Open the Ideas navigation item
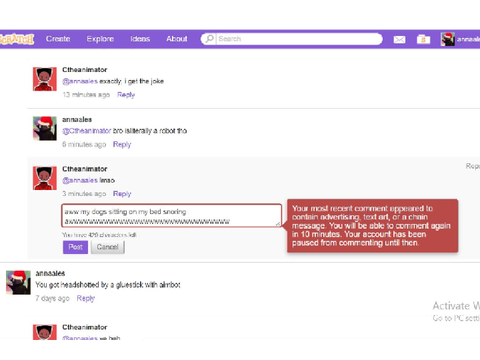Image resolution: width=480 pixels, height=360 pixels. [140, 39]
